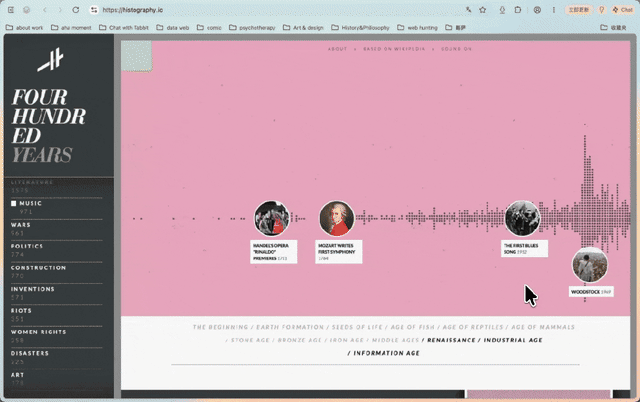
Task: Click the pink selected range on bottom timeline
Action: (x=539, y=393)
